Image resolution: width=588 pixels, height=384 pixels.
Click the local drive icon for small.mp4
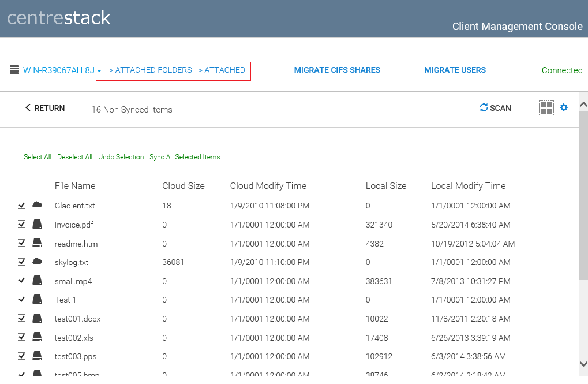pyautogui.click(x=37, y=281)
